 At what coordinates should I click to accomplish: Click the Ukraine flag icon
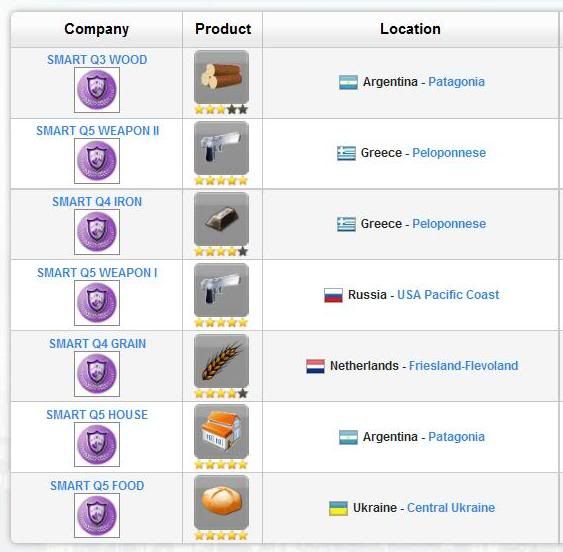pos(338,508)
